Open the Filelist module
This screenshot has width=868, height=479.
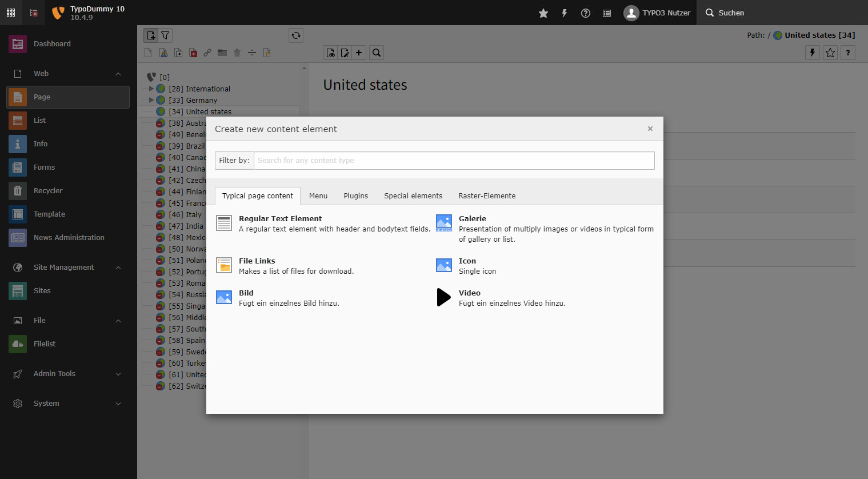(x=68, y=344)
